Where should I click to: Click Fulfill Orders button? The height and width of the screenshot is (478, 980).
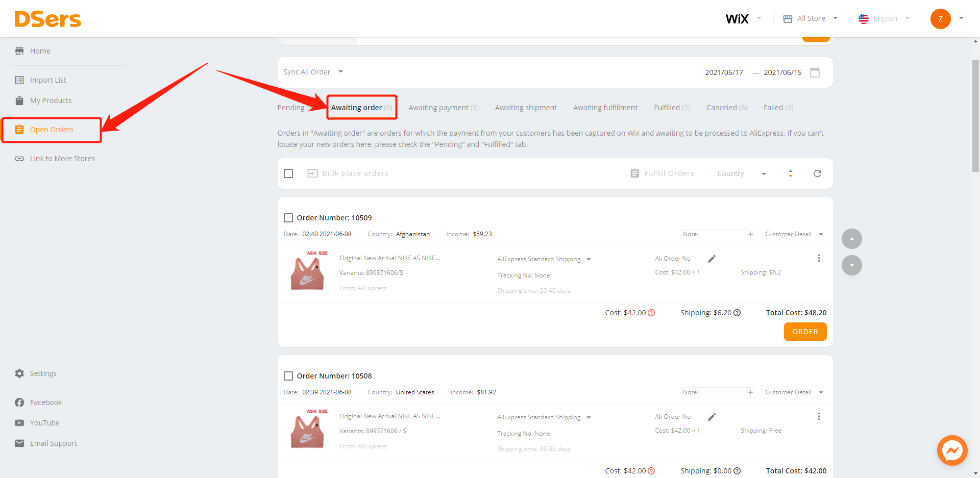pos(662,173)
